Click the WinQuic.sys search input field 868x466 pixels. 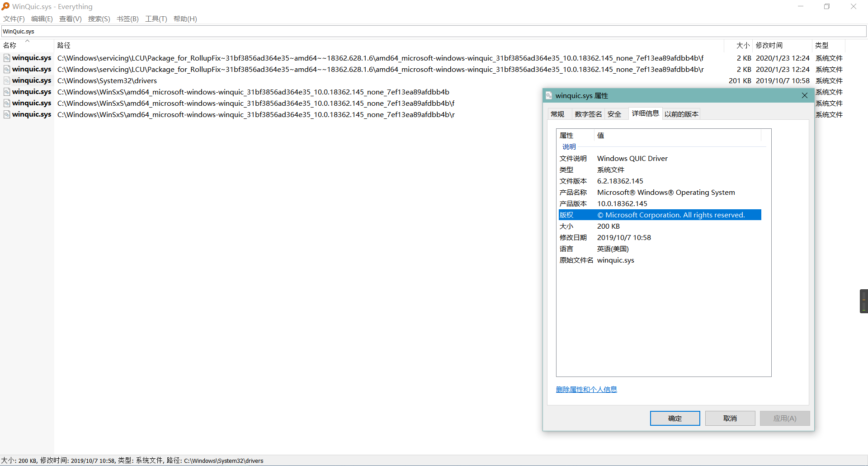(433, 31)
